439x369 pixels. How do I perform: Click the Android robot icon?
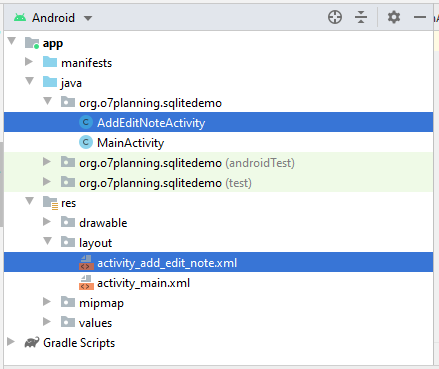(x=20, y=18)
